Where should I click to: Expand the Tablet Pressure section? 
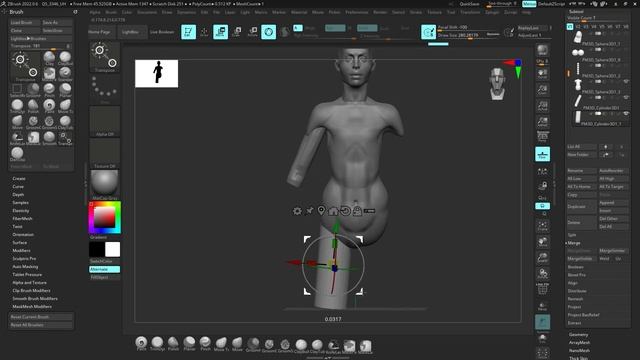click(x=27, y=275)
